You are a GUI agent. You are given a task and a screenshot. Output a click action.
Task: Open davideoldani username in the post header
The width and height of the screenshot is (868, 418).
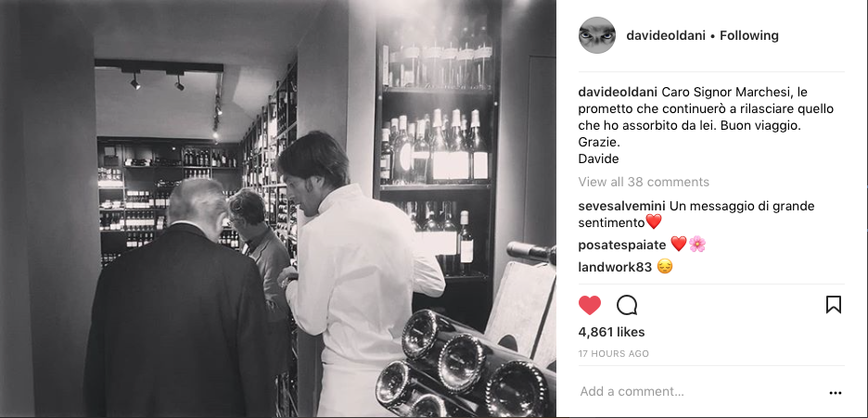(x=666, y=35)
